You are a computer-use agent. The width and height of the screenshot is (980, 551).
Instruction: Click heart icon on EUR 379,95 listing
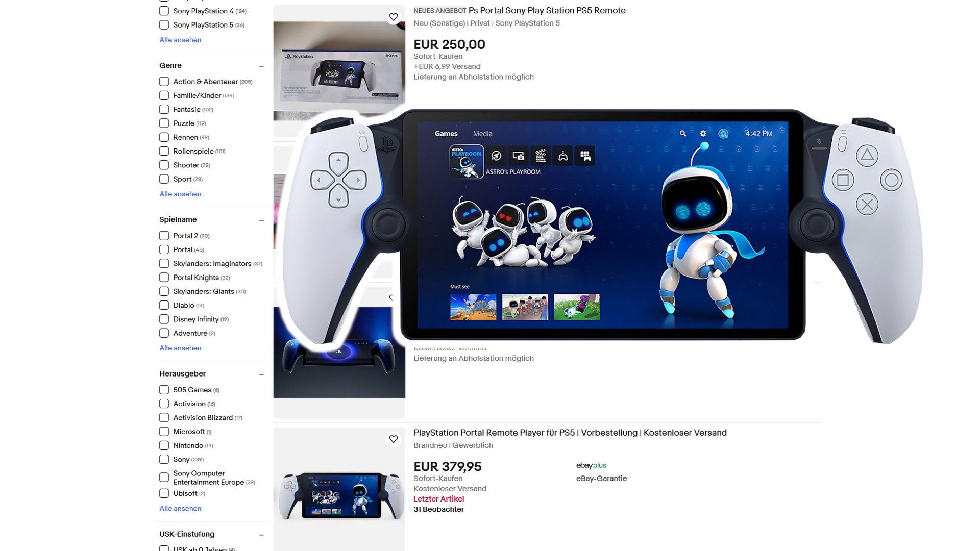click(x=393, y=439)
